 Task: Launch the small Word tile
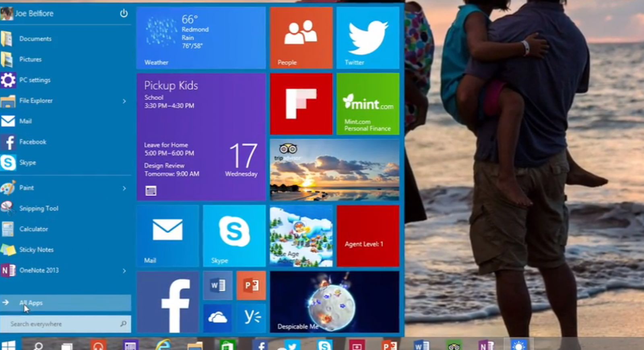(218, 286)
